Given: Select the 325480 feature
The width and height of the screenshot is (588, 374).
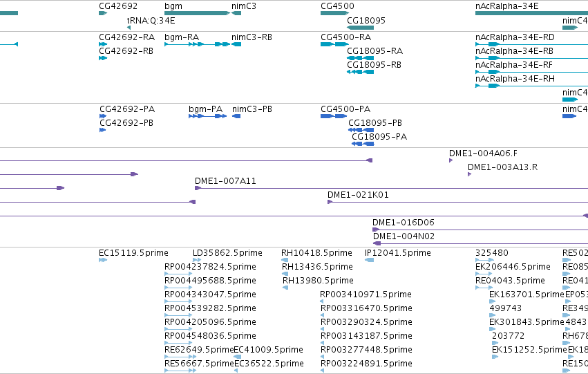Looking at the screenshot, I should click(484, 260).
